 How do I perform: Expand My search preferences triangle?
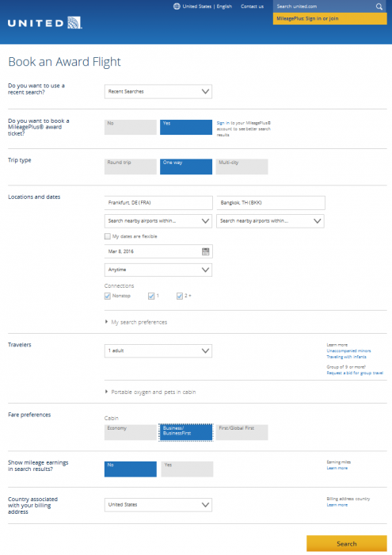[x=106, y=322]
